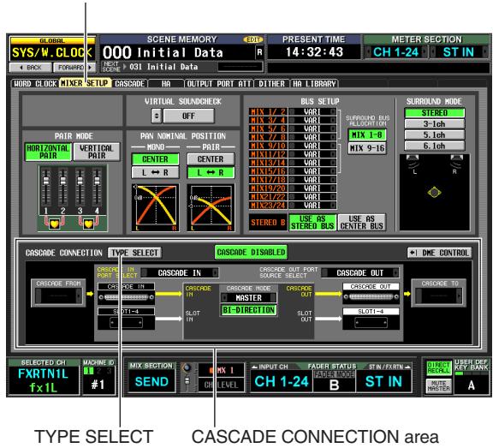
Task: Select 6.1ch surround mode
Action: [434, 146]
